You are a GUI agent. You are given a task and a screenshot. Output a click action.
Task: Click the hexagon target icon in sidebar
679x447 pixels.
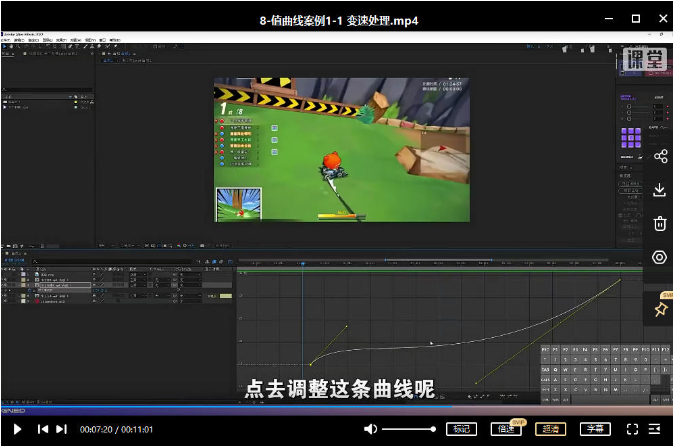pyautogui.click(x=660, y=257)
